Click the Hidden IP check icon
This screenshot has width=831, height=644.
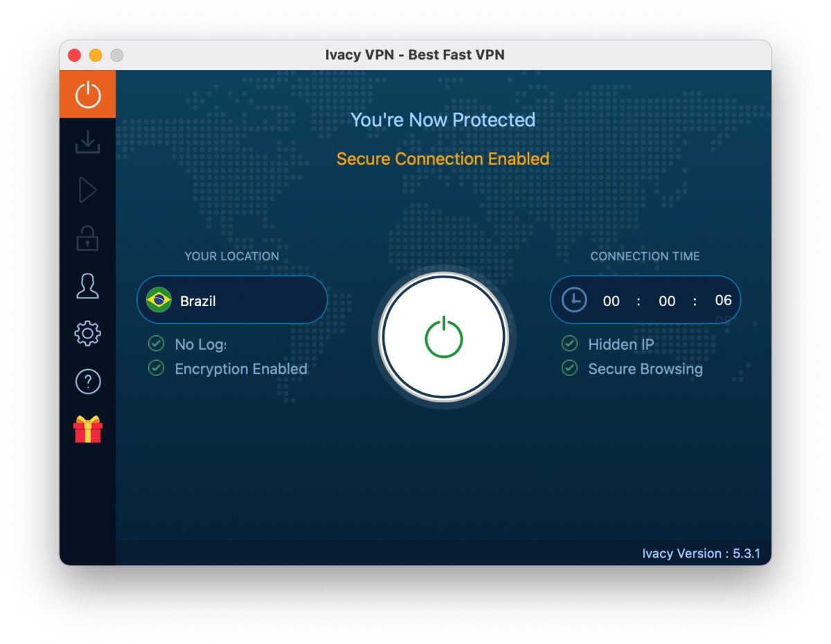569,343
